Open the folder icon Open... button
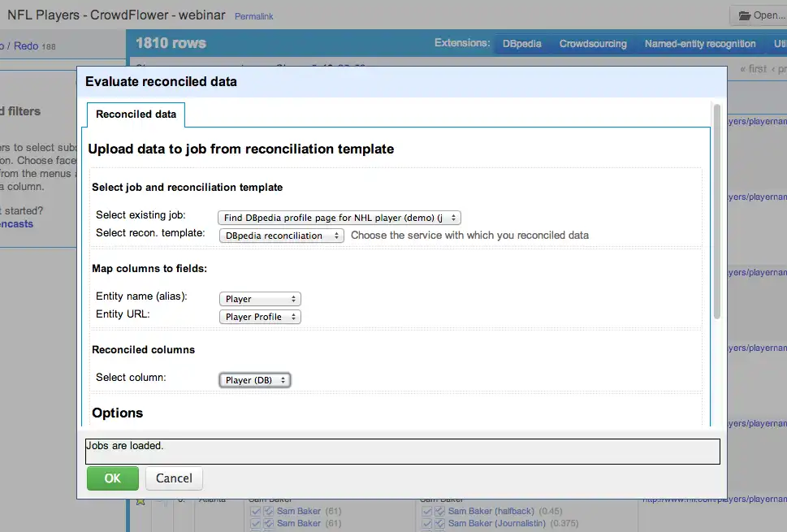This screenshot has height=532, width=787. (760, 15)
